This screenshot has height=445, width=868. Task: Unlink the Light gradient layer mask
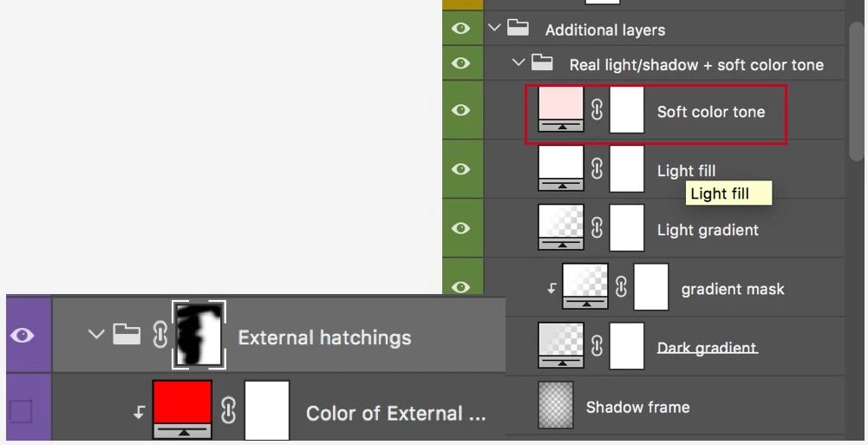[x=597, y=227]
